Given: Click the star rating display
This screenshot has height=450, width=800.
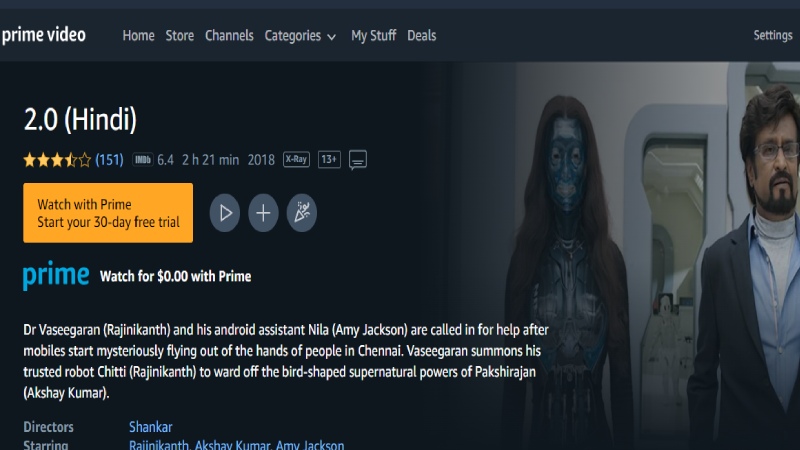Looking at the screenshot, I should 57,160.
